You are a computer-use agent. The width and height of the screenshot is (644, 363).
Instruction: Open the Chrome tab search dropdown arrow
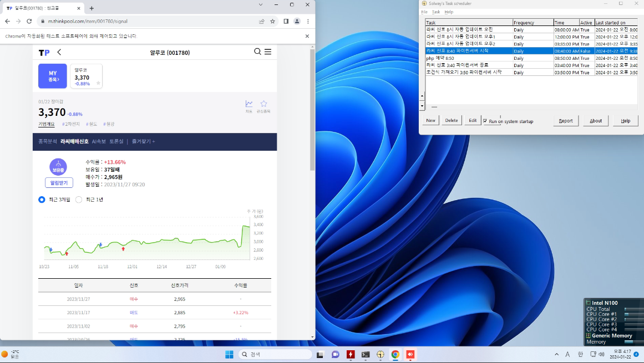[x=261, y=4]
